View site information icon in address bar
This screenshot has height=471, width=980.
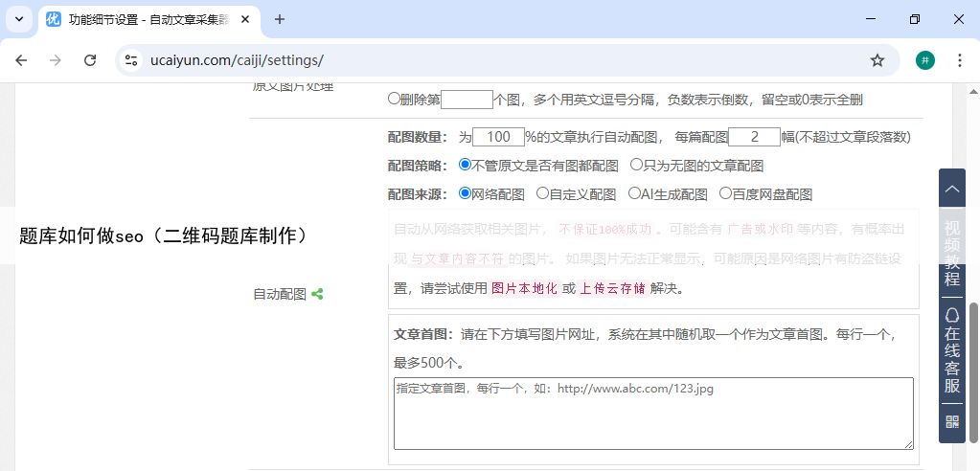click(132, 60)
